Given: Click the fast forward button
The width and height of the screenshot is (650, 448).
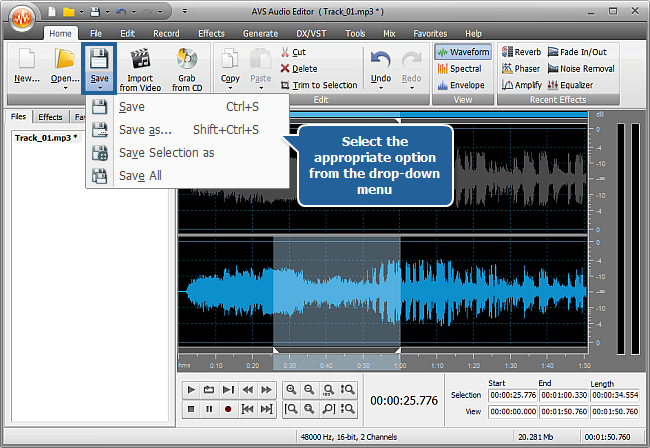Looking at the screenshot, I should [266, 390].
